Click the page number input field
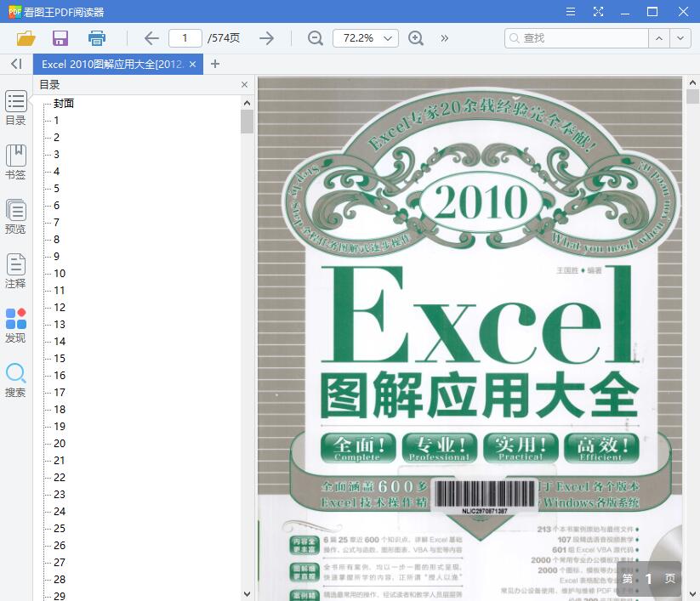This screenshot has height=601, width=700. (185, 38)
